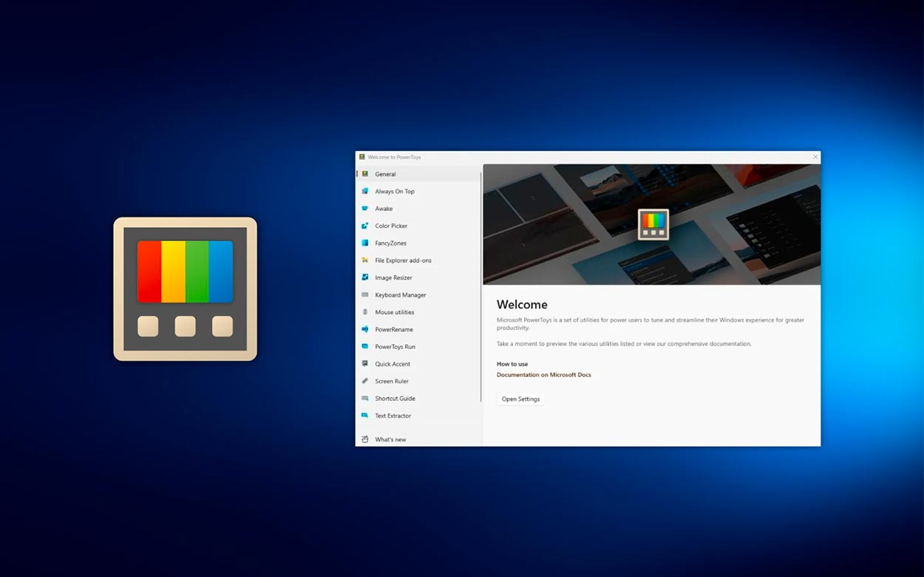
Task: Select the Awake coffee cup icon
Action: [365, 209]
